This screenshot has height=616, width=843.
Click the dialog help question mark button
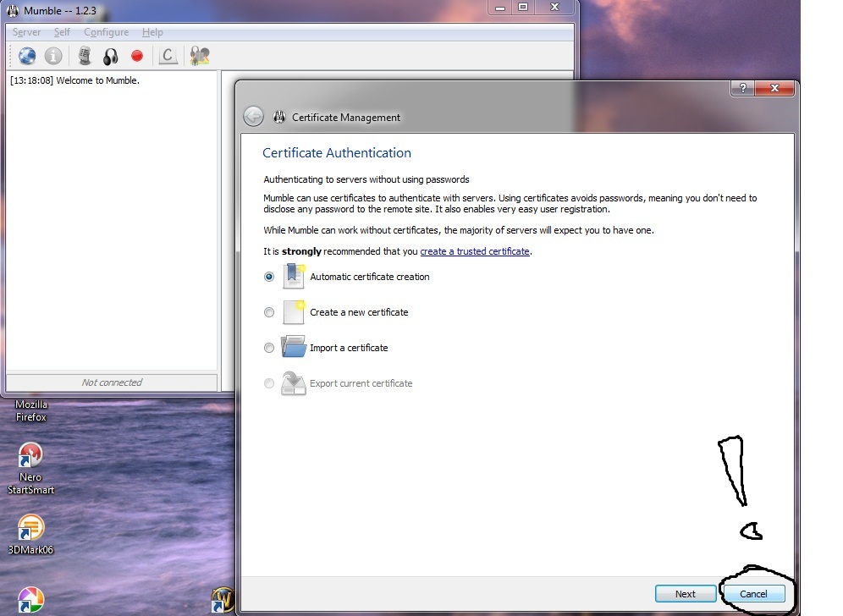click(x=743, y=88)
